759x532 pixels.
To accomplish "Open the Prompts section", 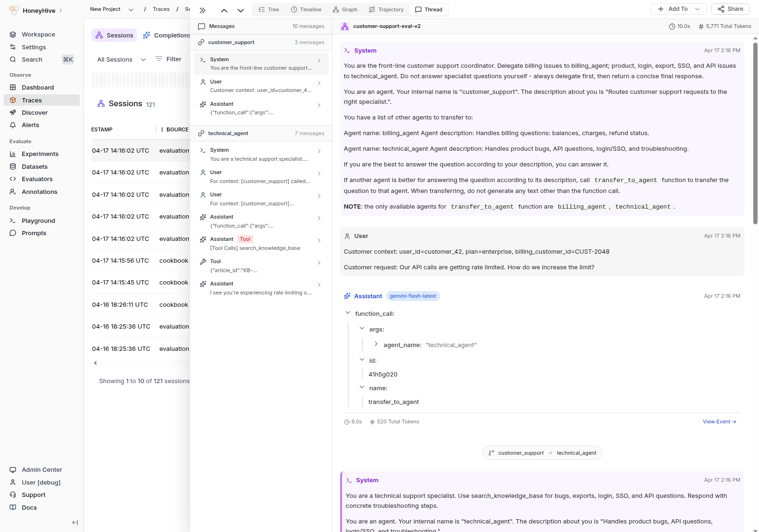I will point(34,233).
